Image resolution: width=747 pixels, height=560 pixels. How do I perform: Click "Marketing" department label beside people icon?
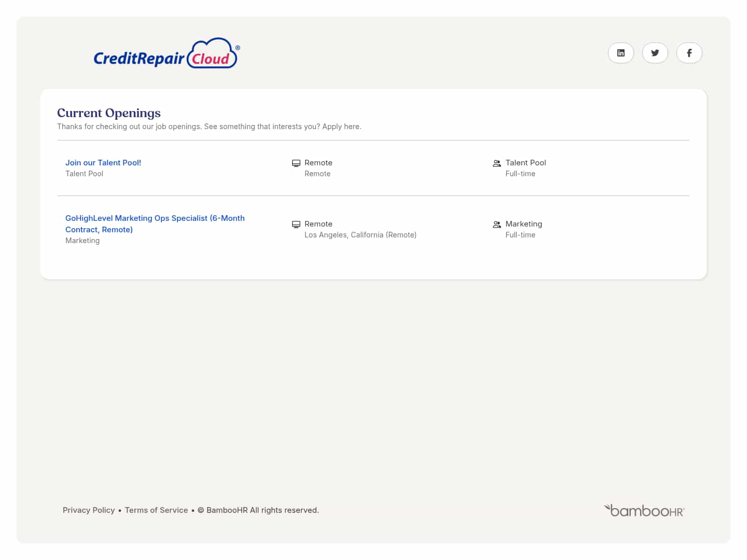coord(523,224)
